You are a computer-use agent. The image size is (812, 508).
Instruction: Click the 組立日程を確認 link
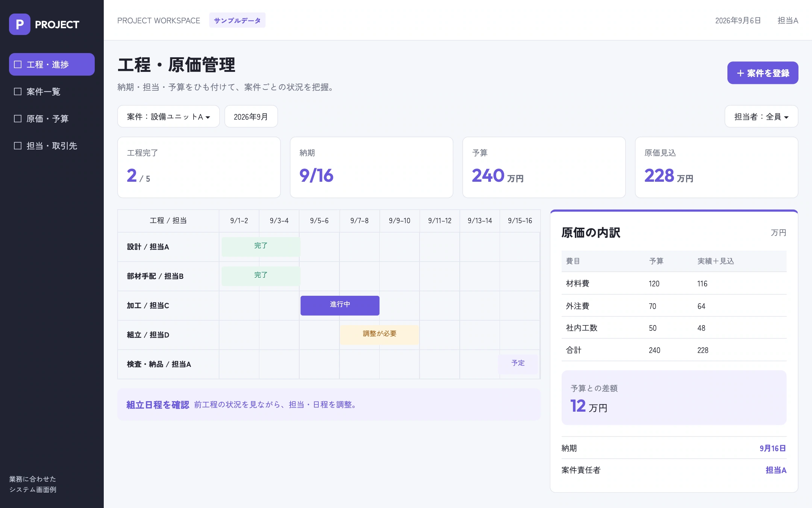pyautogui.click(x=158, y=405)
